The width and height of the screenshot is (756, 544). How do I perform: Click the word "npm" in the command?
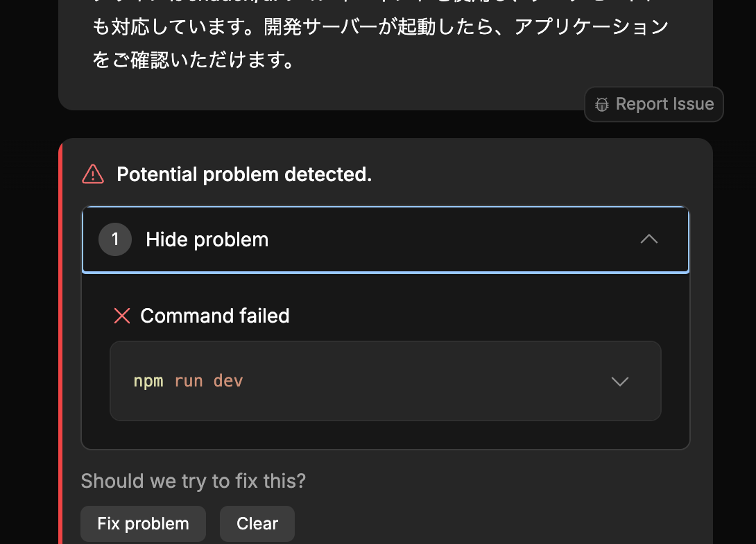(148, 381)
